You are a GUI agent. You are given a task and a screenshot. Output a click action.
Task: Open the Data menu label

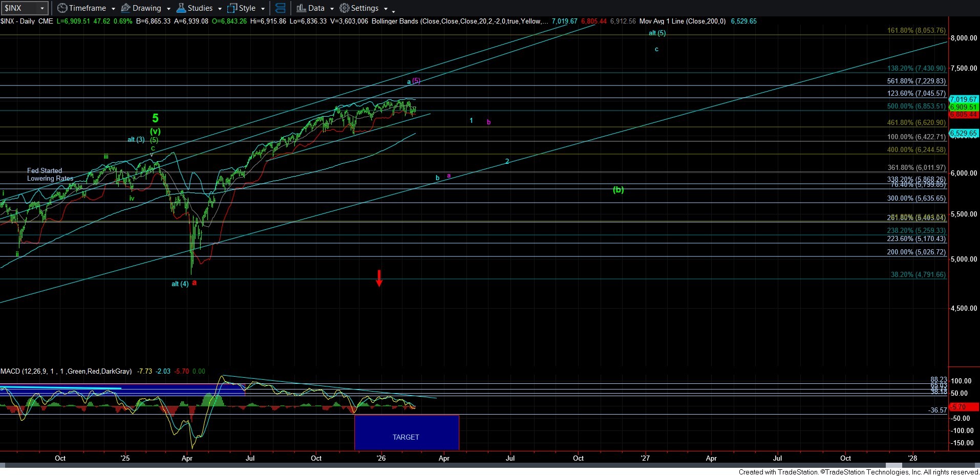point(316,8)
